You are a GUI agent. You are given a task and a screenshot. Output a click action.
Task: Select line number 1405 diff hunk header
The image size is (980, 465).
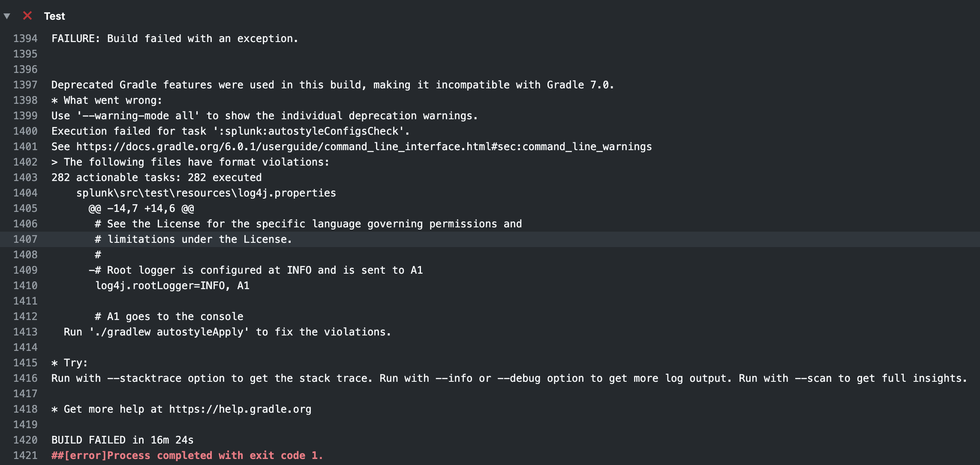[25, 208]
